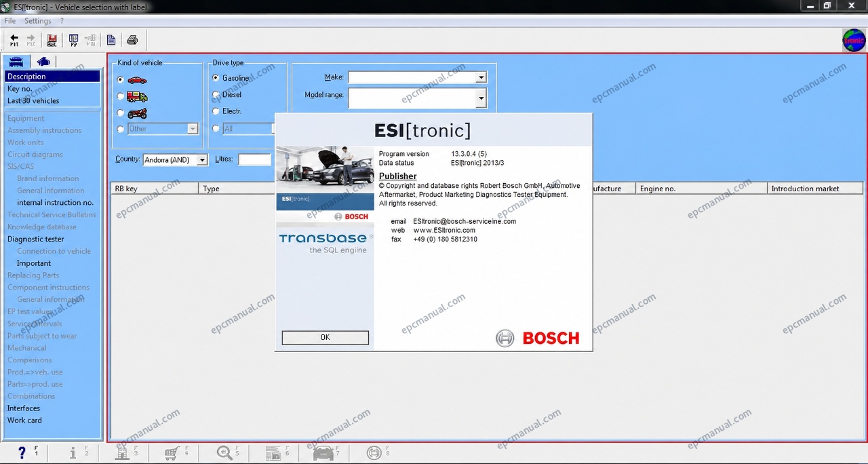Open the ? help menu
Screen dimensions: 868x464
pyautogui.click(x=62, y=21)
